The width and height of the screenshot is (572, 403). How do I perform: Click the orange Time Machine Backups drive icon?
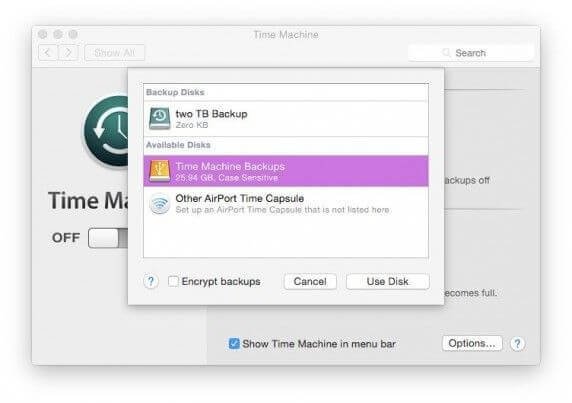coord(159,171)
